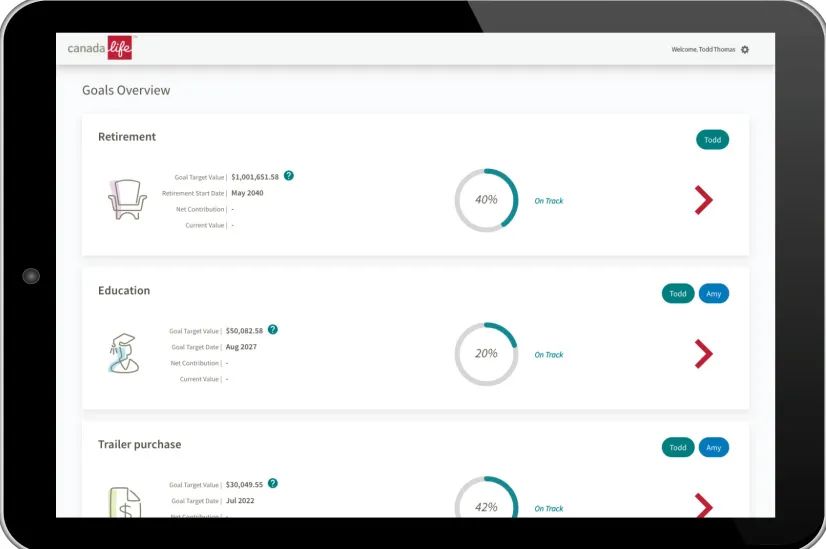Click Current Value label in Education card
Viewport: 826px width, 549px height.
click(199, 379)
